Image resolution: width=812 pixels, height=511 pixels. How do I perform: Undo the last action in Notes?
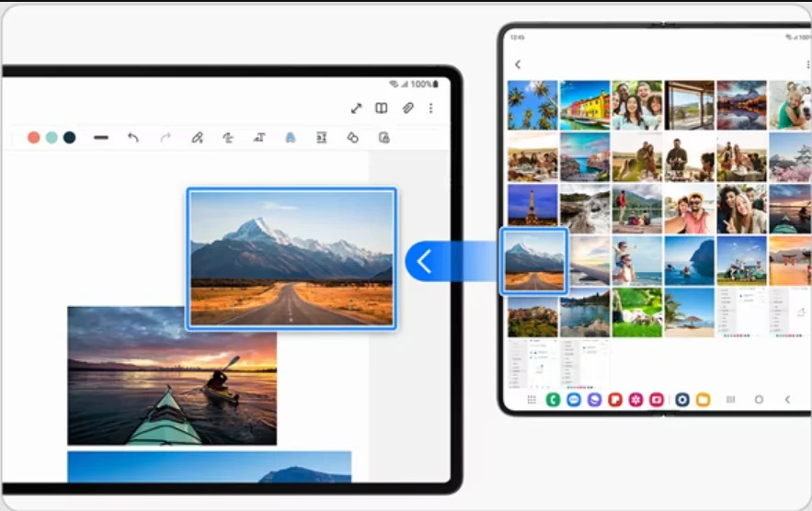[133, 138]
